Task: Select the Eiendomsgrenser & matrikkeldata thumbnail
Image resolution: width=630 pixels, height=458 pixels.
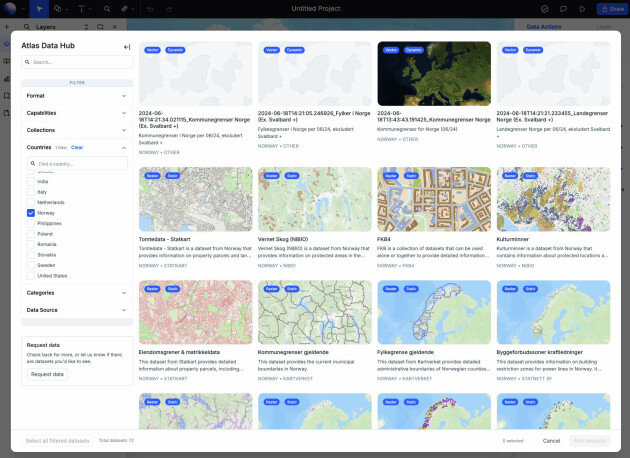Action: [x=196, y=312]
